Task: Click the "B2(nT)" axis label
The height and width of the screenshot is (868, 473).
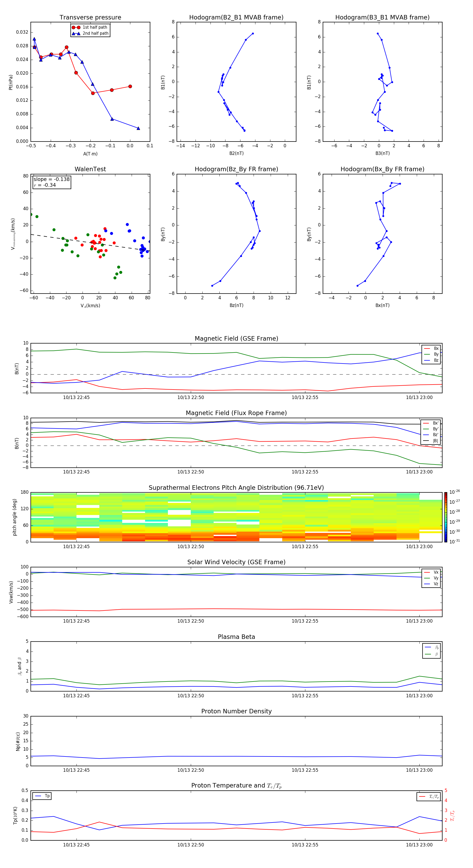Action: [x=236, y=153]
